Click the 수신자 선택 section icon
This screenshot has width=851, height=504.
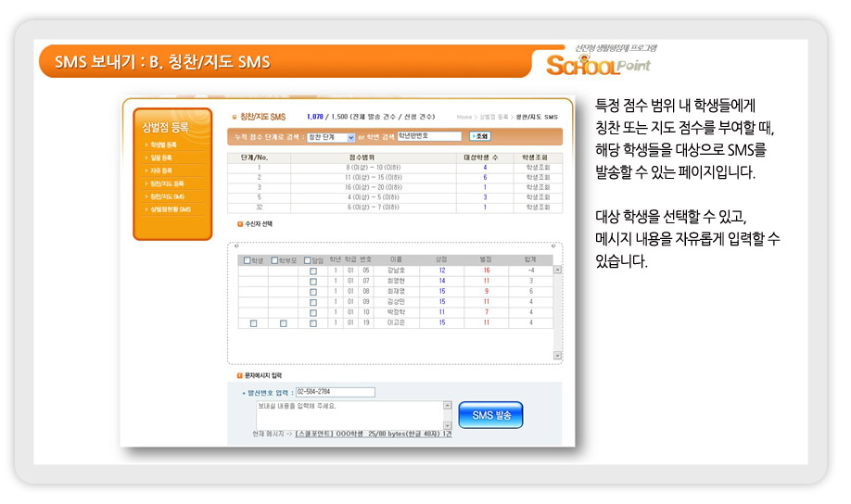coord(240,223)
